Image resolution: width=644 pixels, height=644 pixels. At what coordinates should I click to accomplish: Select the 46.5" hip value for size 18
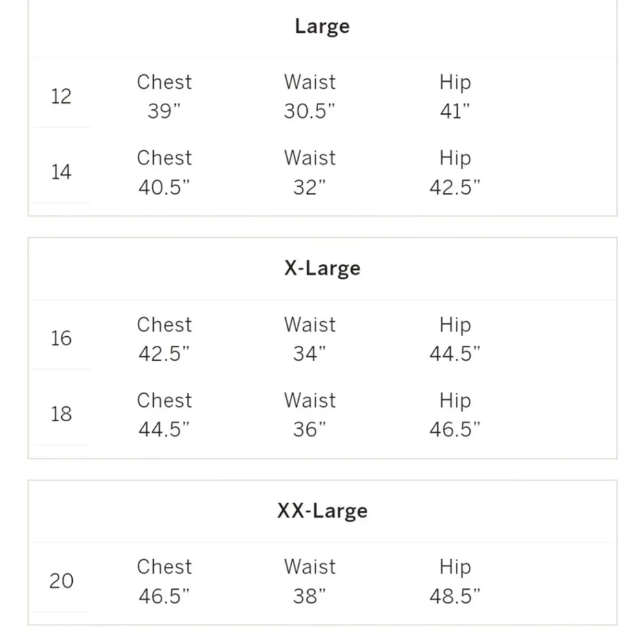[455, 429]
